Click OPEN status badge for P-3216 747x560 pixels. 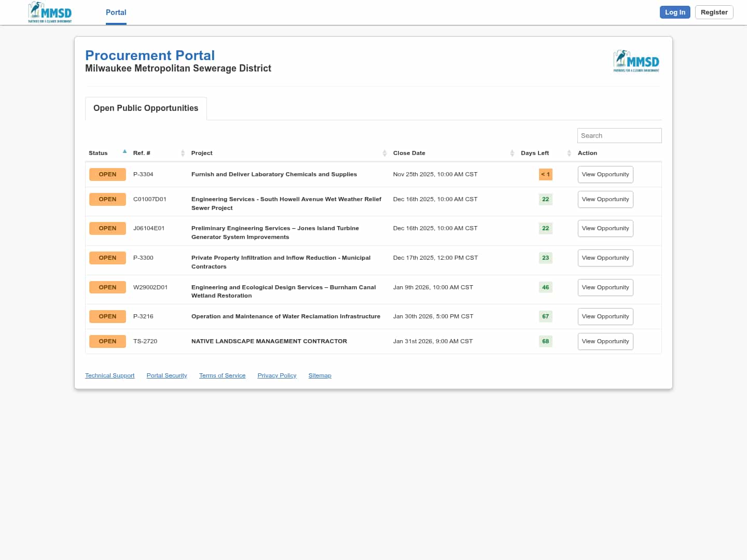(x=107, y=316)
